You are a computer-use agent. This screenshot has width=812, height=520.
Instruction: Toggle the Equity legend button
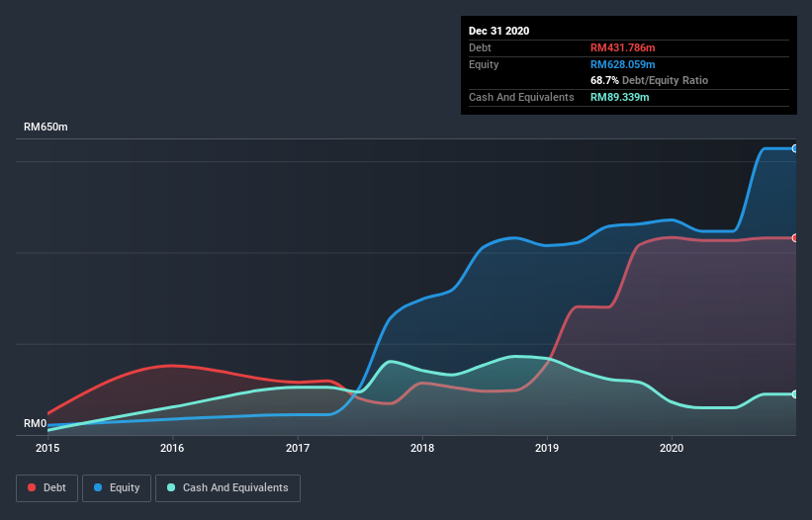tap(117, 488)
